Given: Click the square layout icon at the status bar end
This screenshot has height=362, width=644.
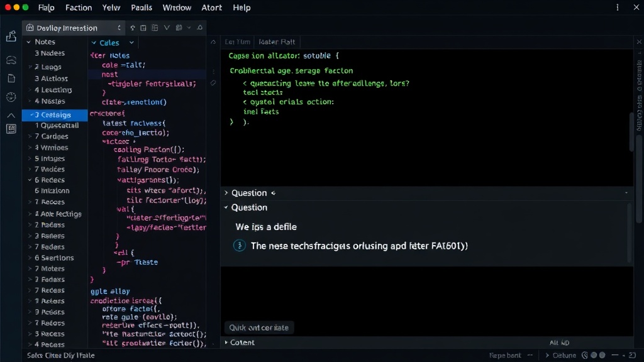Looking at the screenshot, I should 633,356.
